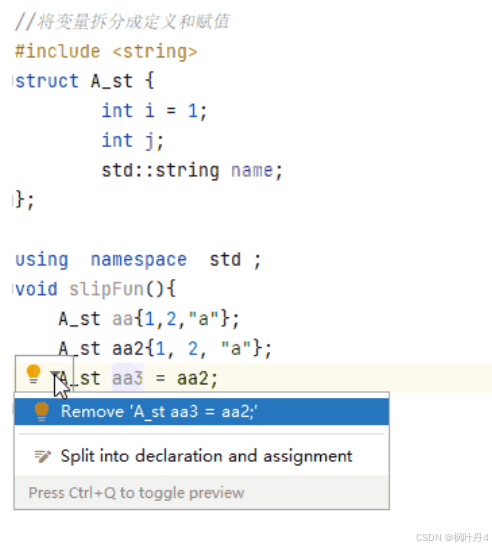Click the Chinese comment line at top
Viewport: 492px width, 549px height.
click(122, 22)
